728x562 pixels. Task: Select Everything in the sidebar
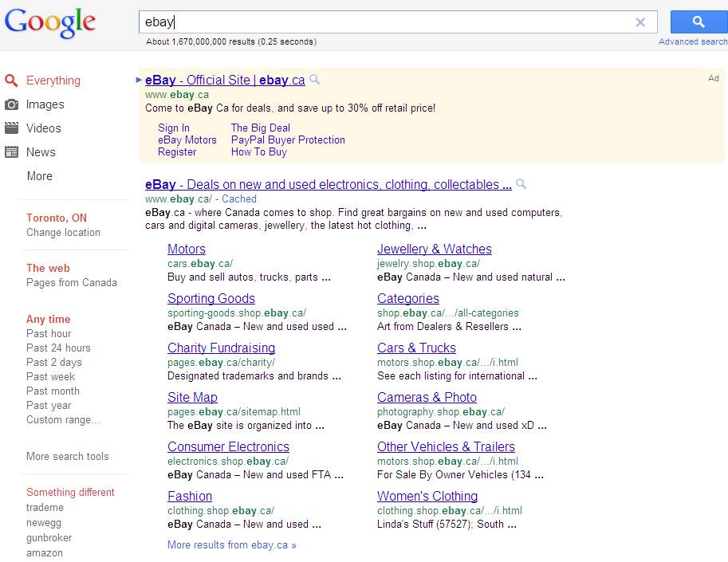(x=53, y=81)
